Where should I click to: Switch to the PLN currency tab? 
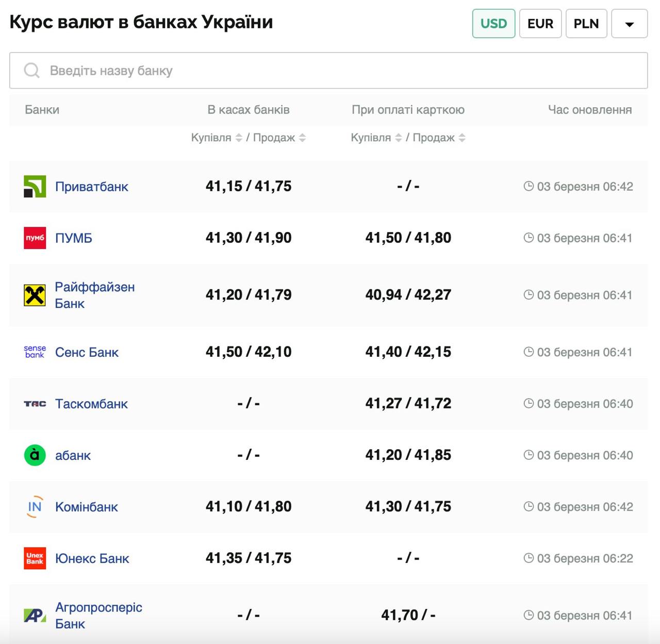[x=586, y=24]
